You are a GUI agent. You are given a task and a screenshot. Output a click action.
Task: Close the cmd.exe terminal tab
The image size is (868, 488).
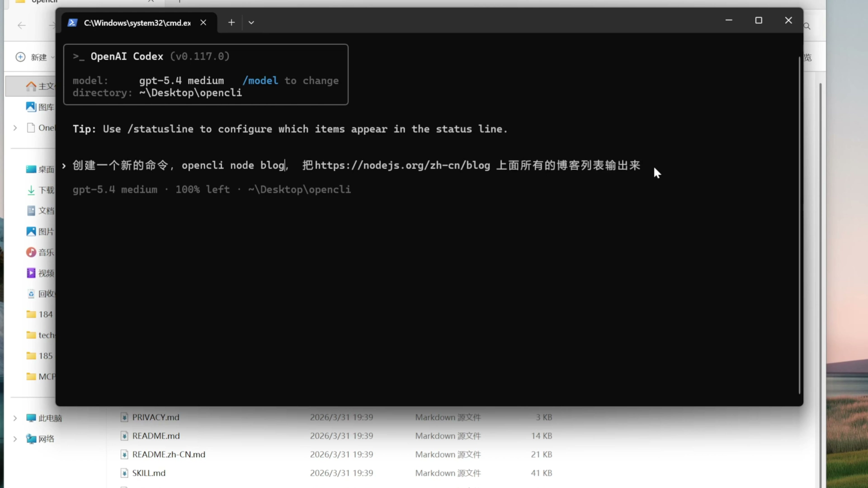[203, 23]
